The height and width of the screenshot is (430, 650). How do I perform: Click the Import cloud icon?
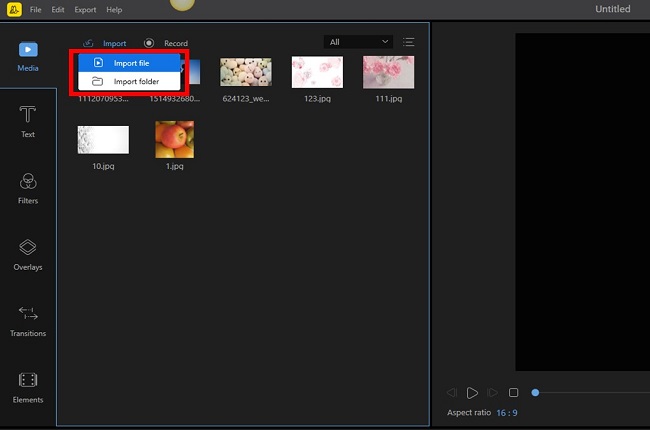pyautogui.click(x=88, y=43)
